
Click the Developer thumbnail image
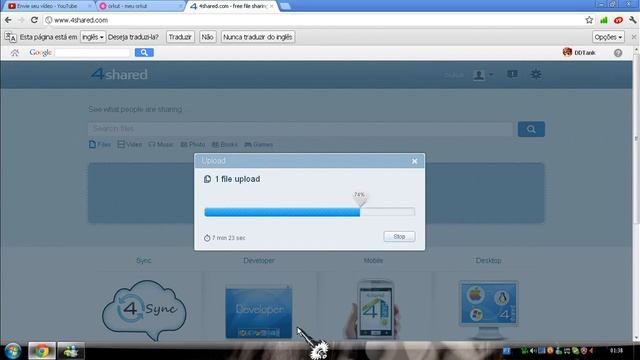[x=259, y=312]
